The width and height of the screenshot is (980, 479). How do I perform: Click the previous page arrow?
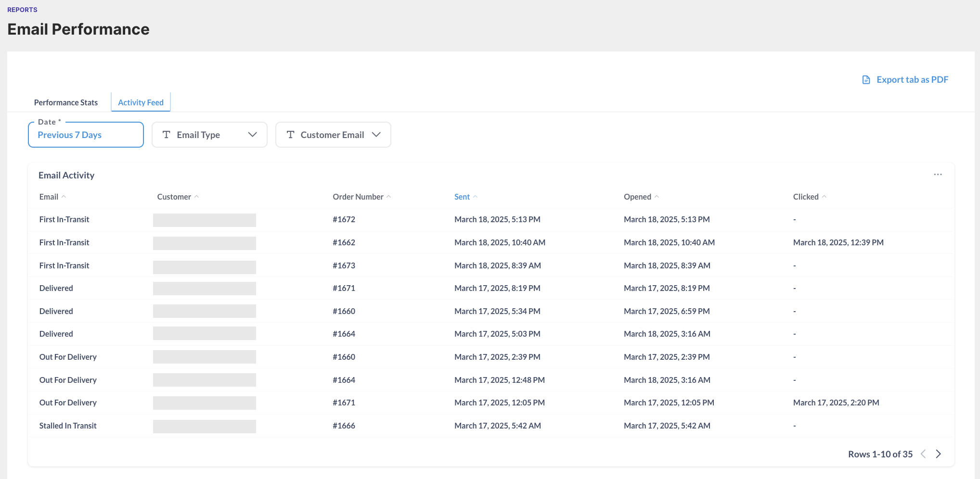pos(923,454)
